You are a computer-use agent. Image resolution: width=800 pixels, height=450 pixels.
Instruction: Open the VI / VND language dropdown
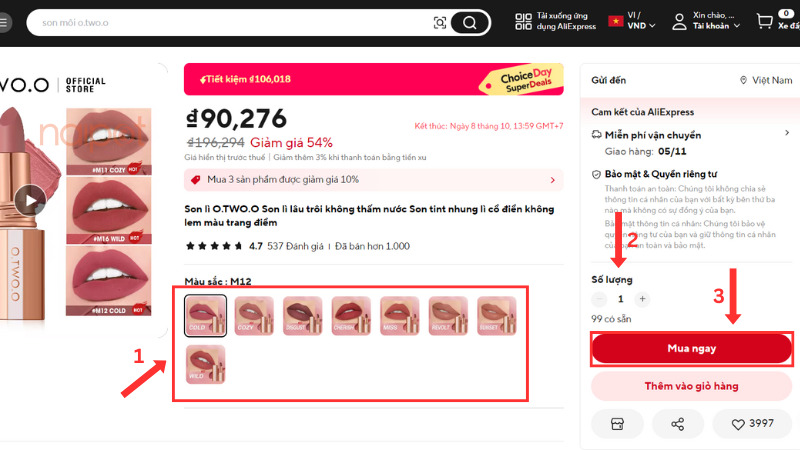click(632, 20)
